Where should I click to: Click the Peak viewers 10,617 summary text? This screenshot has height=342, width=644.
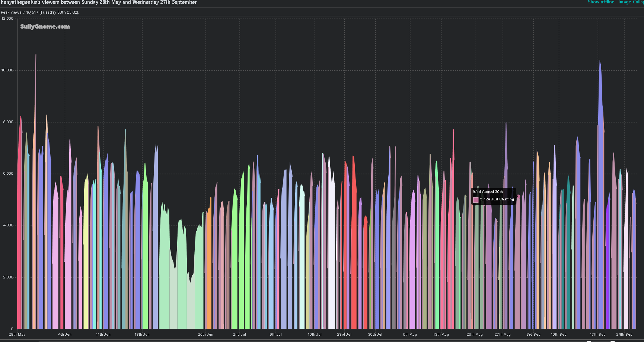[x=40, y=12]
